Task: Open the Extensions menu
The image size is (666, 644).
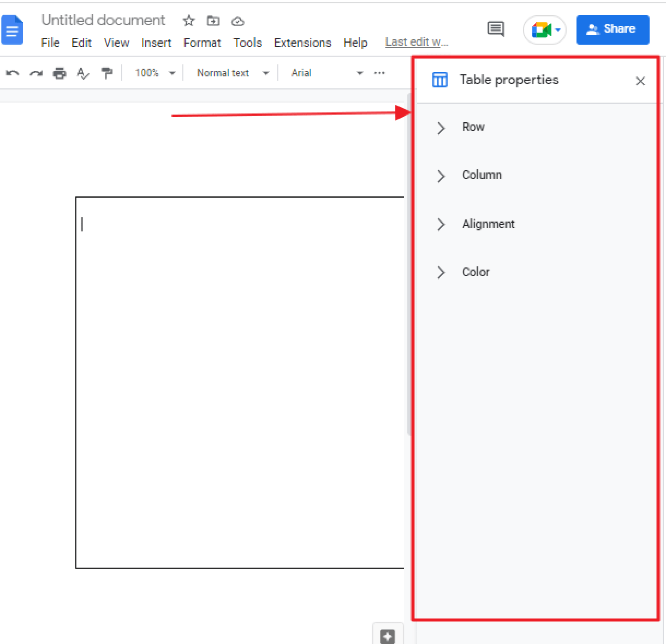Action: 302,43
